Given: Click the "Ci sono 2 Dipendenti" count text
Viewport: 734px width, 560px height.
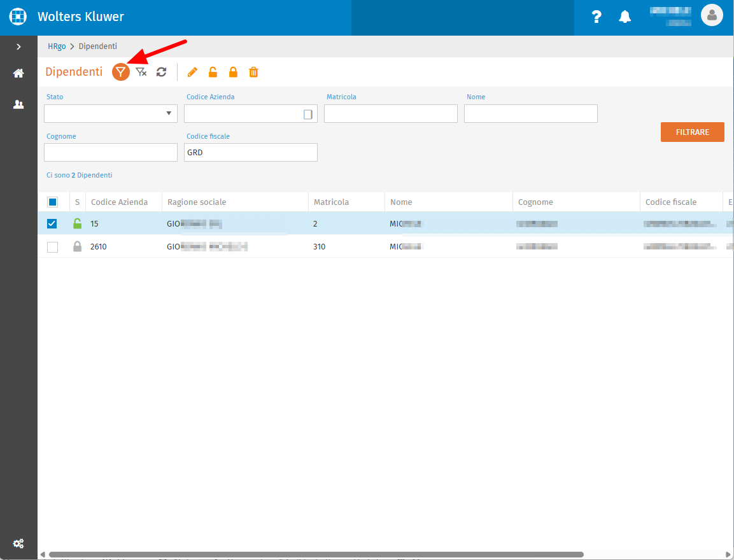Looking at the screenshot, I should pyautogui.click(x=79, y=175).
